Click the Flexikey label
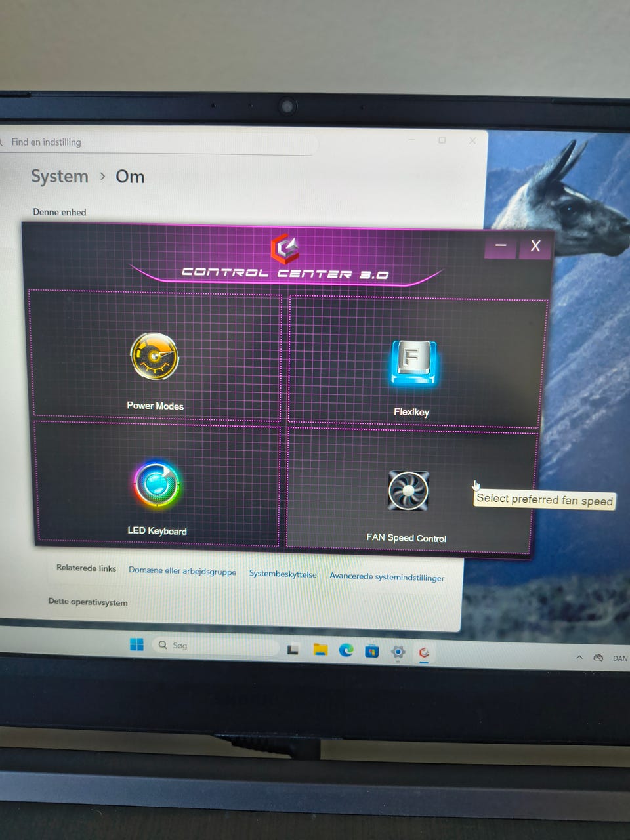This screenshot has width=630, height=840. (411, 412)
